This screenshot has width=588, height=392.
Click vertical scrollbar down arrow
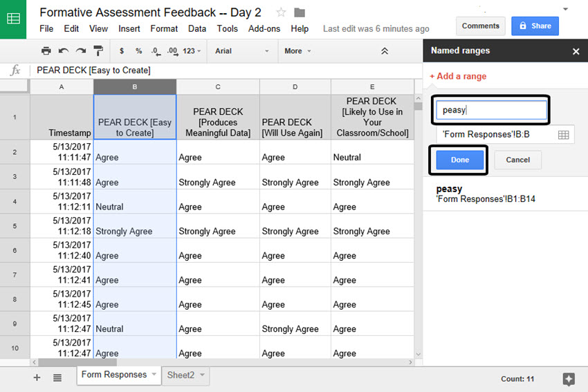click(x=418, y=354)
